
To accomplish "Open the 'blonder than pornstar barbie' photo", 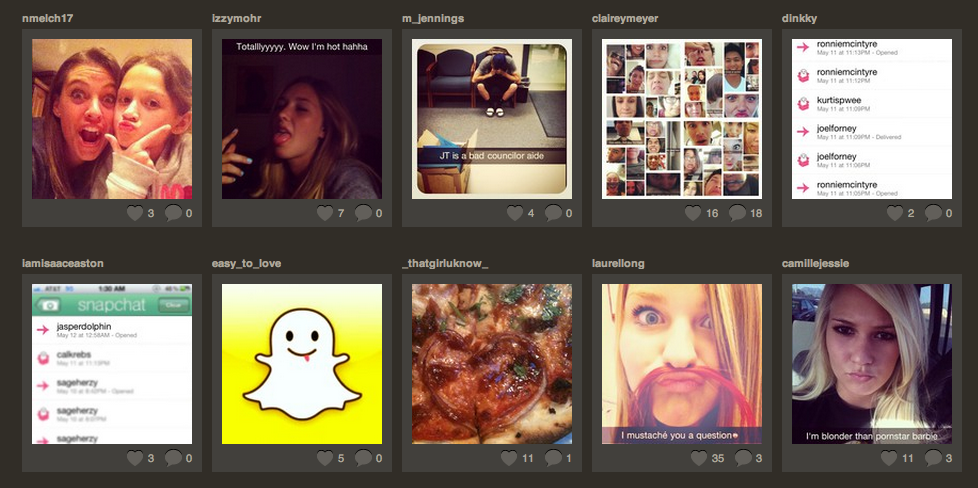I will pyautogui.click(x=872, y=364).
